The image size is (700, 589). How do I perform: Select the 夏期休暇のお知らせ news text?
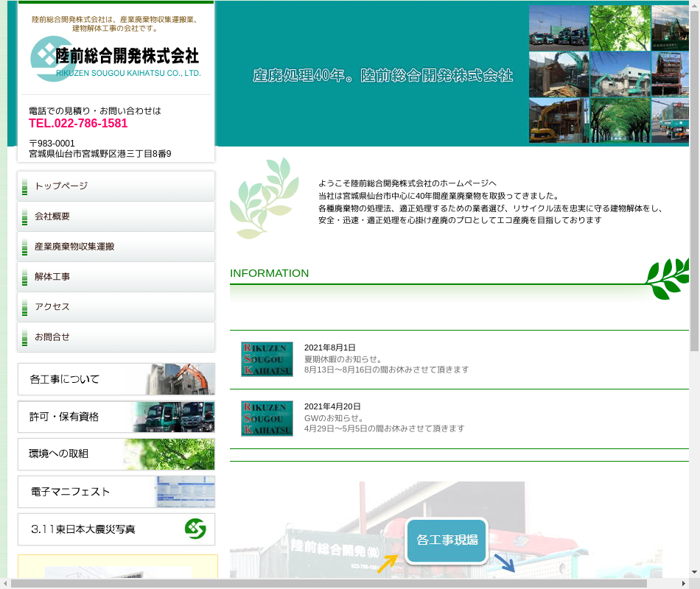pos(343,359)
